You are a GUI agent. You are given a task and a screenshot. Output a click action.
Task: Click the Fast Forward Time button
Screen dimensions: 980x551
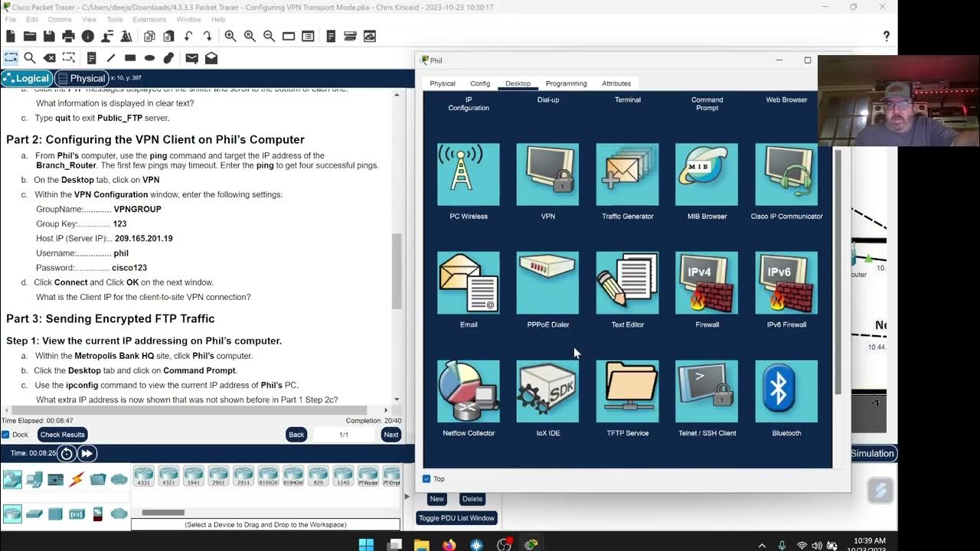(87, 453)
